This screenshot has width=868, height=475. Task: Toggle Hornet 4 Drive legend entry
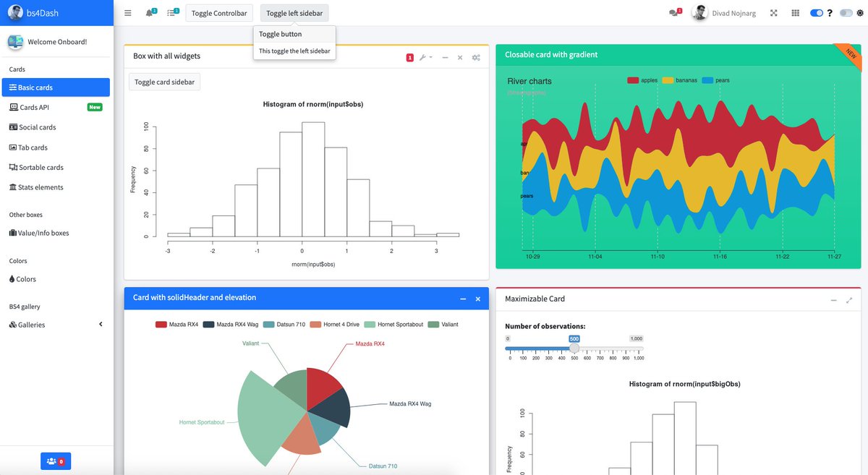(335, 325)
